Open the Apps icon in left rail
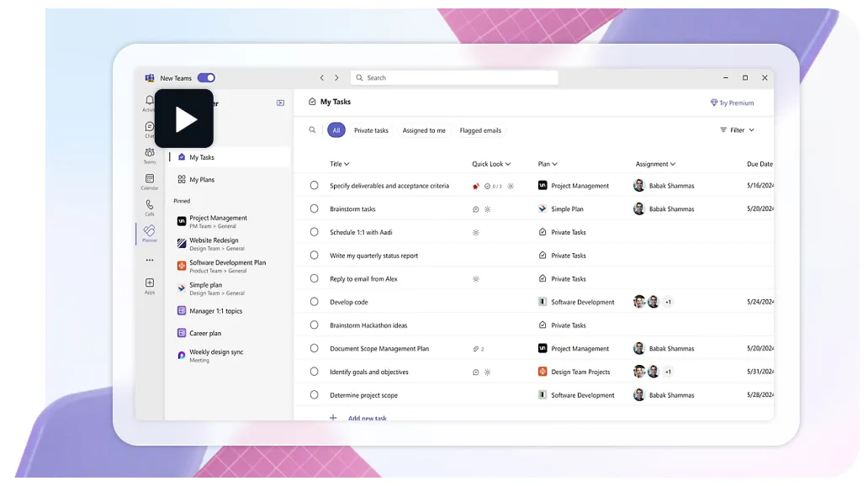The image size is (868, 486). [150, 286]
